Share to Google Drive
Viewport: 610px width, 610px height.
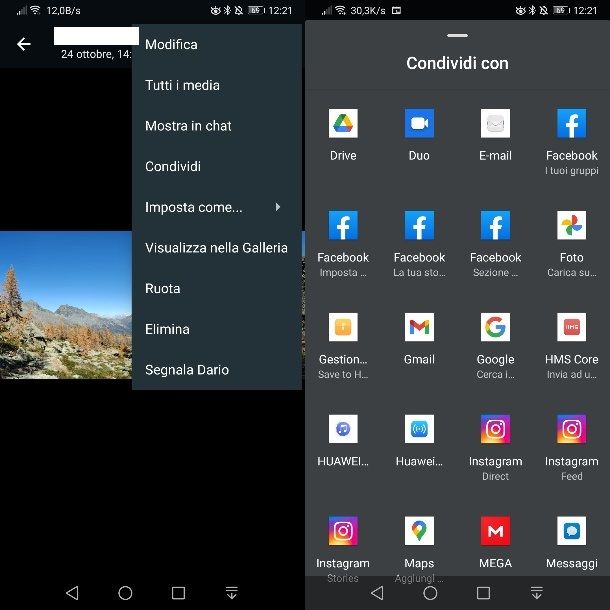343,123
